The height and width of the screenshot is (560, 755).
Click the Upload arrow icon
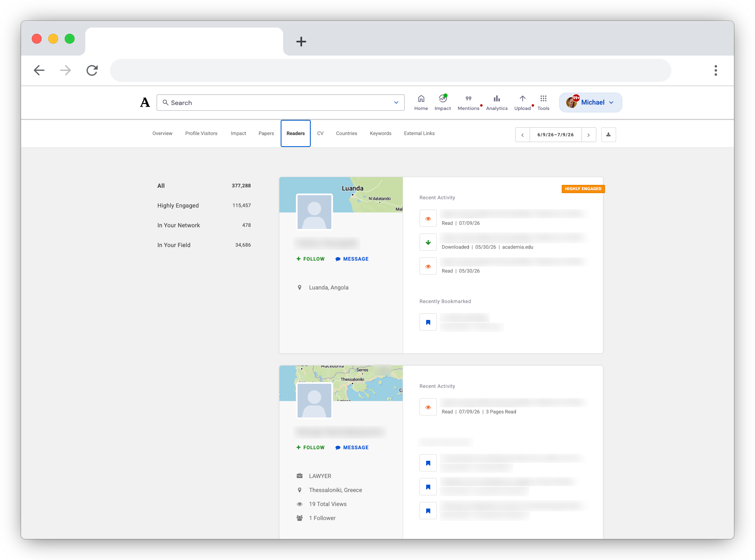[x=523, y=99]
